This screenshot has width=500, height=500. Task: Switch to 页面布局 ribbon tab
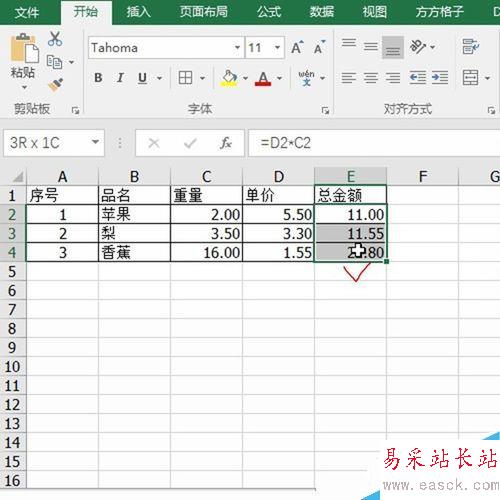[204, 12]
